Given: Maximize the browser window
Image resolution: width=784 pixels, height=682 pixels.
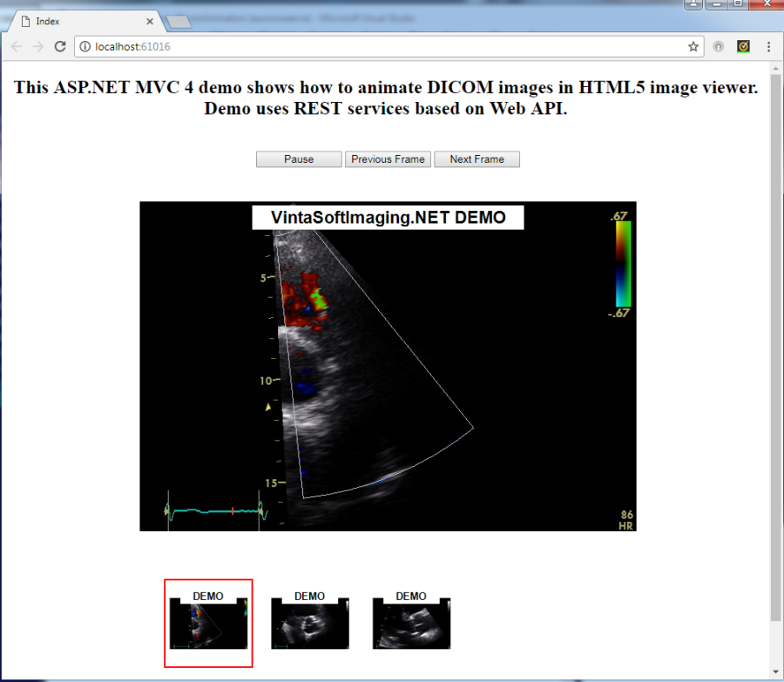Looking at the screenshot, I should 738,4.
